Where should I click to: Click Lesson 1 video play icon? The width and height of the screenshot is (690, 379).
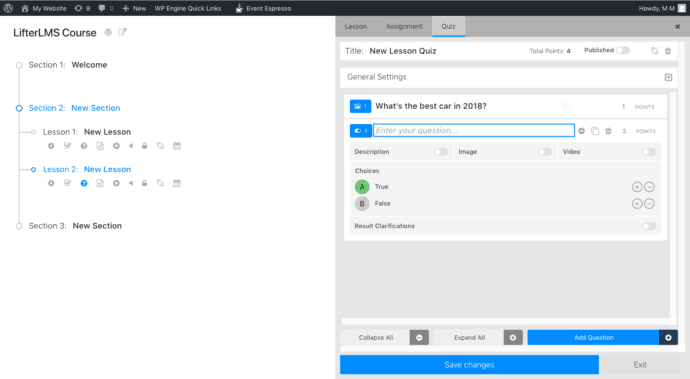[116, 146]
